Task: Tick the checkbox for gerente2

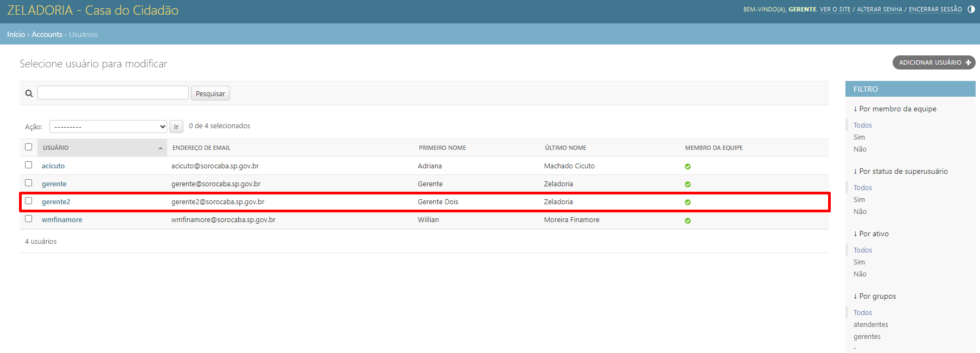Action: point(29,201)
